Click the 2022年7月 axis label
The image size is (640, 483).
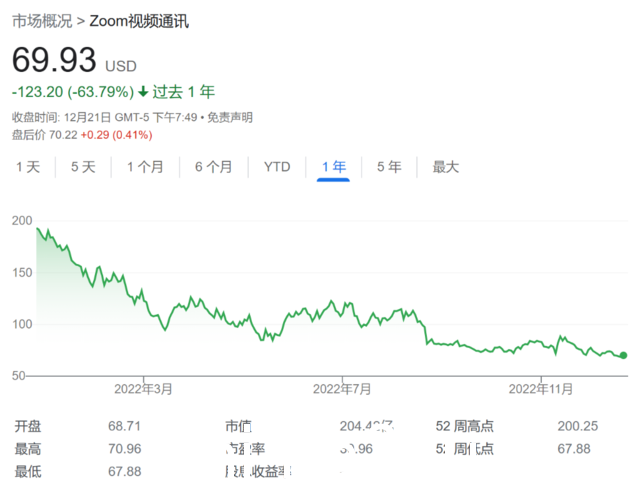[342, 389]
